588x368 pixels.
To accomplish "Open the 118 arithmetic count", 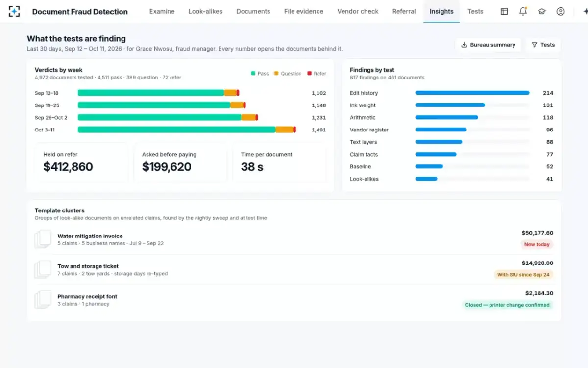I will pyautogui.click(x=548, y=118).
